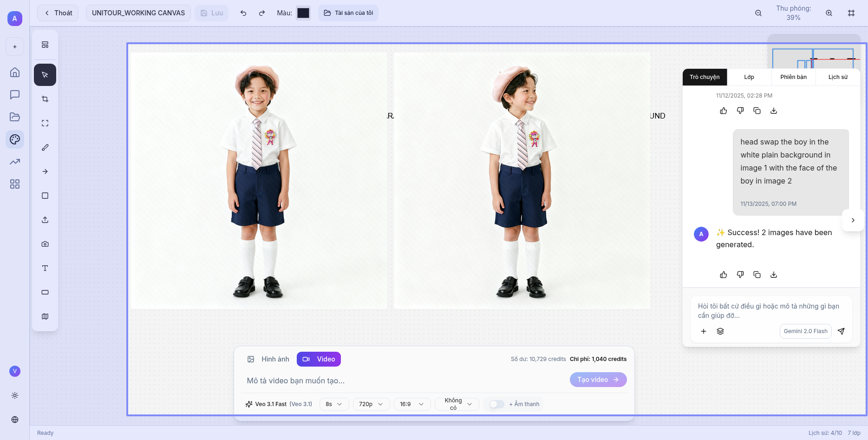Open Tài sản của tôi assets

pos(348,13)
